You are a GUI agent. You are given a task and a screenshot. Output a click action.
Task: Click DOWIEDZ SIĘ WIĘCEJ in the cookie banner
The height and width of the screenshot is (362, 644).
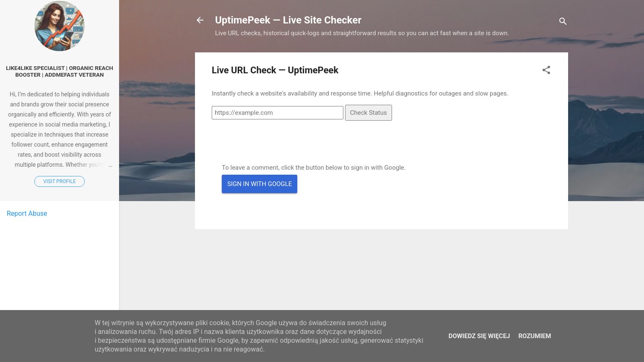pos(479,336)
